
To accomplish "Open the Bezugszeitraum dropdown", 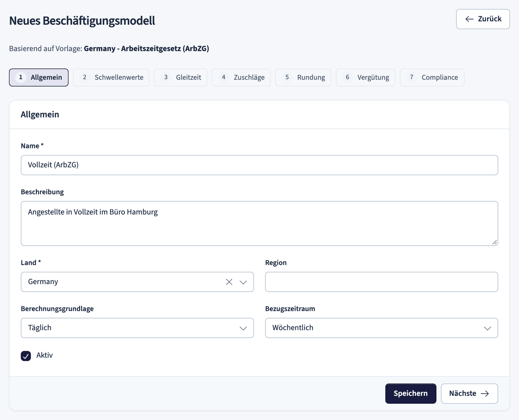I will 381,328.
